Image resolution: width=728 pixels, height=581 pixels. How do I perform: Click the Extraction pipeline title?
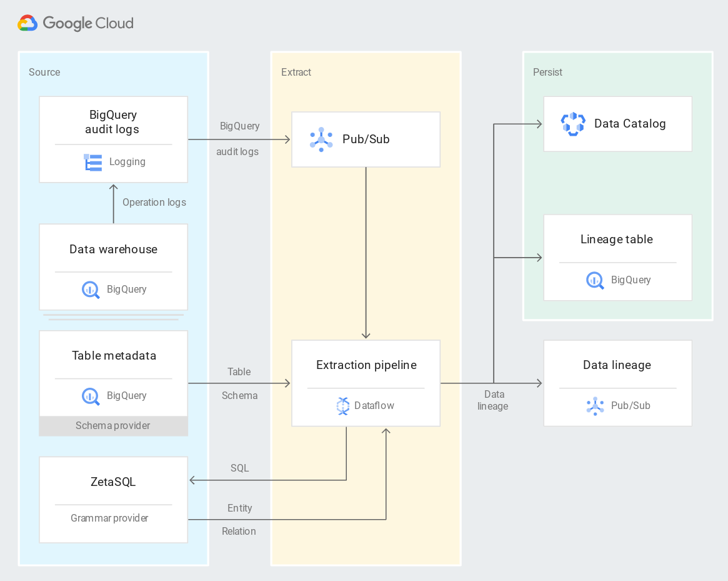(x=366, y=365)
